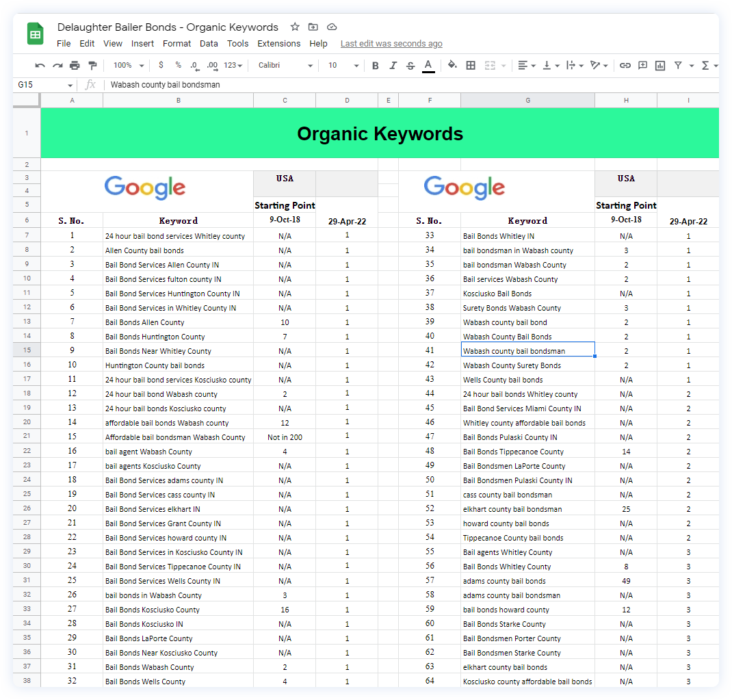Create a filter with the funnel icon
This screenshot has height=700, width=732.
pos(678,65)
